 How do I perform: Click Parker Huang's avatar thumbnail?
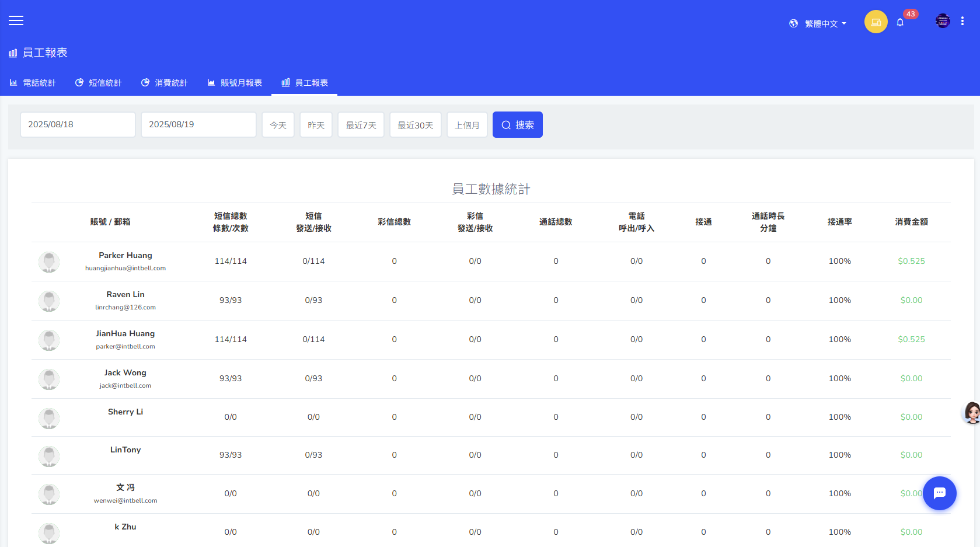coord(49,262)
